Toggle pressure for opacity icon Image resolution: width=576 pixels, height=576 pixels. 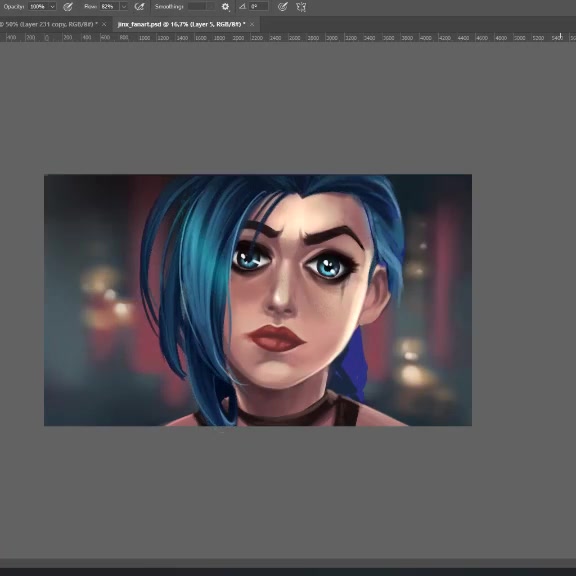coord(68,7)
